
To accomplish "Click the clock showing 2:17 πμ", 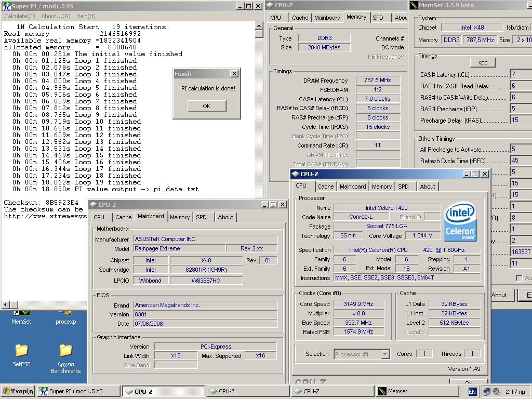I will (x=515, y=392).
